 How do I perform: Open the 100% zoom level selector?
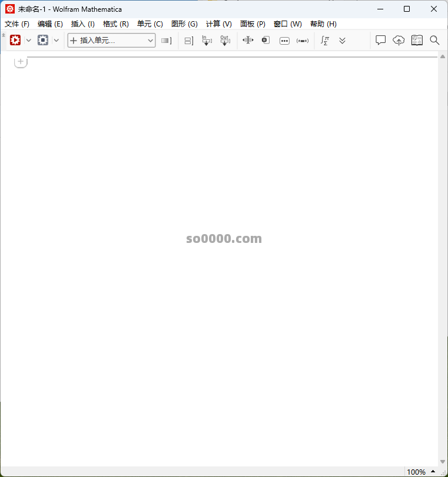click(419, 472)
